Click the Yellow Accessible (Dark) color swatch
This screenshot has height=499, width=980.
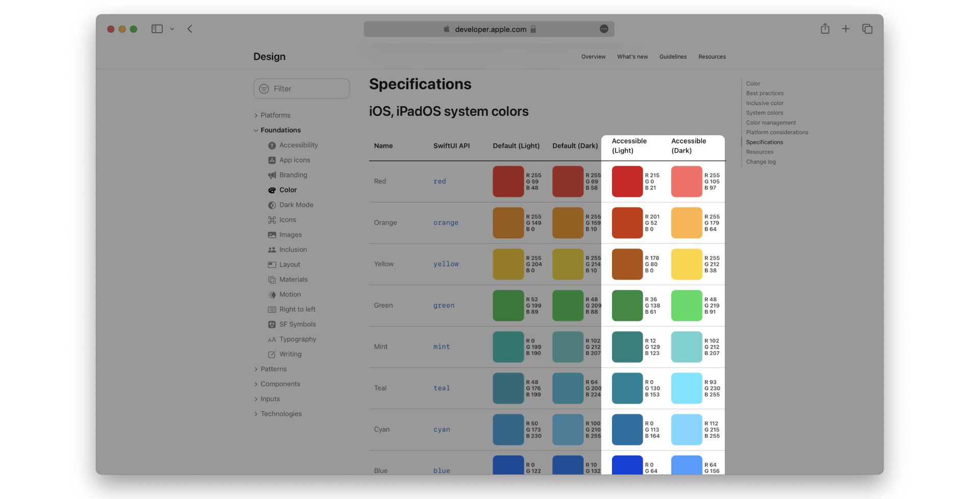click(x=687, y=264)
